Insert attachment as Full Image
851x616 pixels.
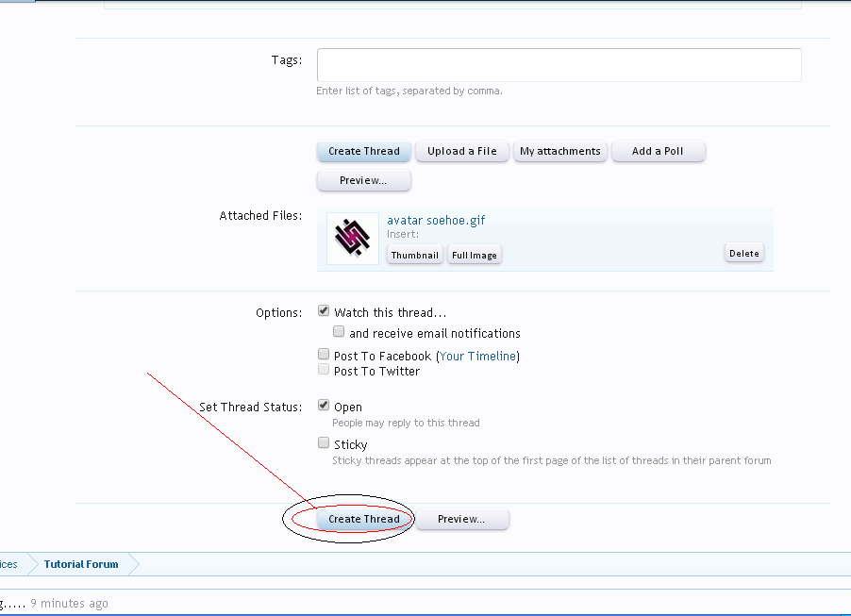click(474, 255)
